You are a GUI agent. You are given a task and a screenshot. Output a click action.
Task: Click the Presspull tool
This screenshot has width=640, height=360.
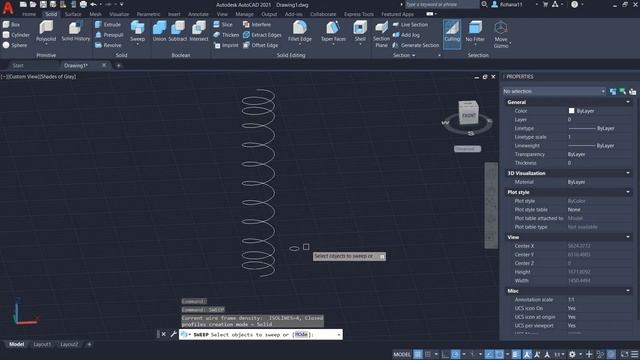click(109, 35)
